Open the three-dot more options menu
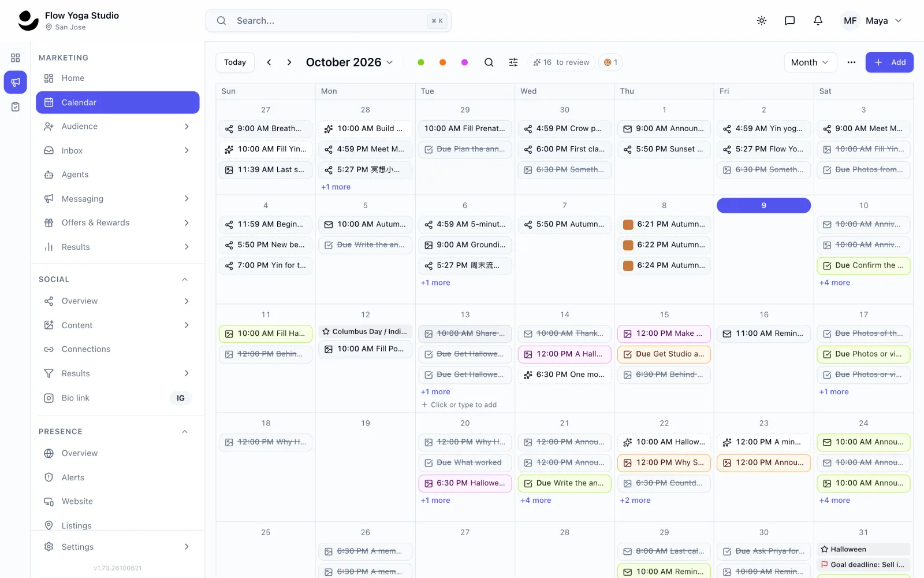Image resolution: width=924 pixels, height=578 pixels. point(851,62)
